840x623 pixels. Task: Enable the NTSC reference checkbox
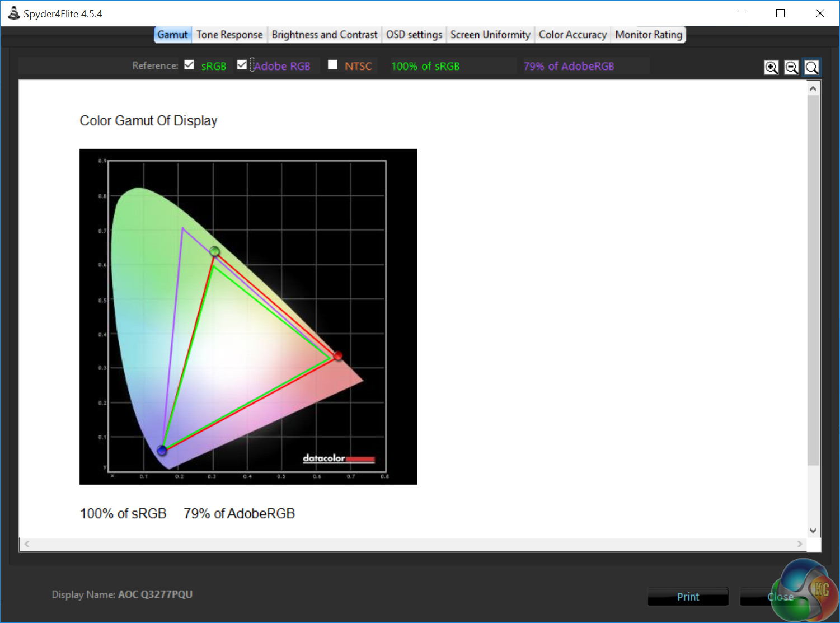tap(332, 65)
